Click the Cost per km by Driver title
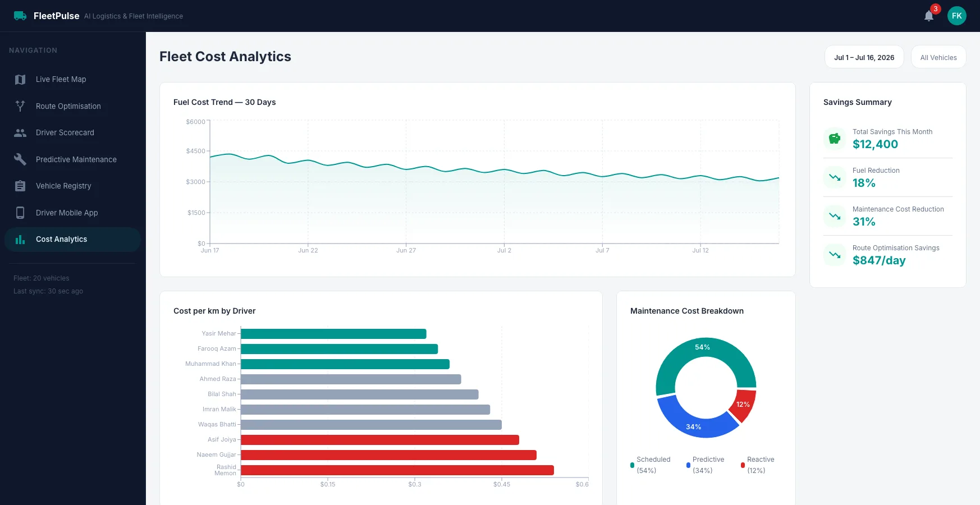 coord(214,311)
